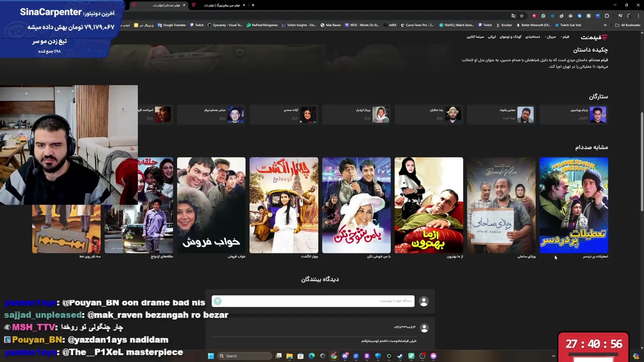Open the Twitch Insights bookmark
This screenshot has height=362, width=644.
pyautogui.click(x=299, y=25)
